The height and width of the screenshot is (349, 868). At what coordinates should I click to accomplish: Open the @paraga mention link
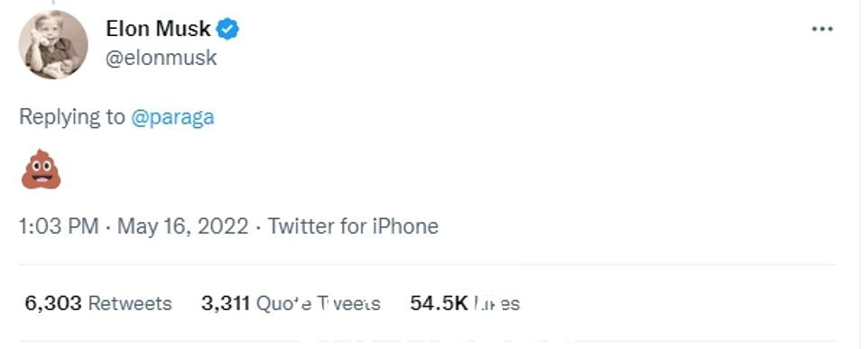tap(172, 117)
